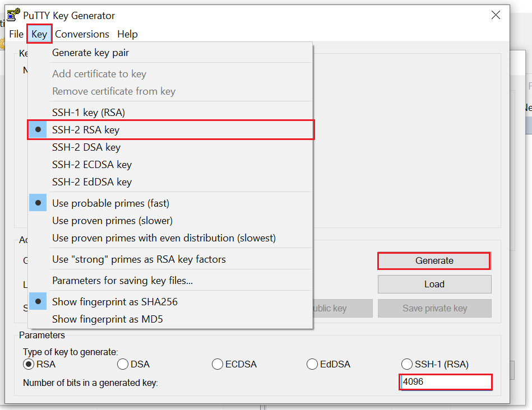Select SSH-2 ECDSA key menu option
The width and height of the screenshot is (532, 410).
click(170, 165)
